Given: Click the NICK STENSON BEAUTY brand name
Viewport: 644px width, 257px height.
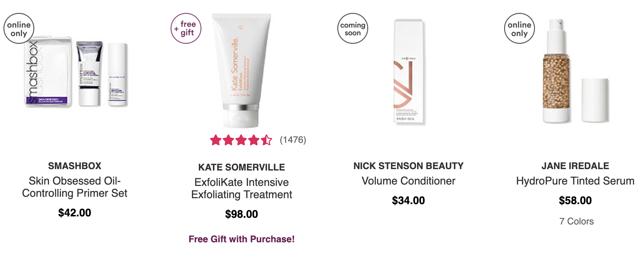Looking at the screenshot, I should [x=408, y=166].
